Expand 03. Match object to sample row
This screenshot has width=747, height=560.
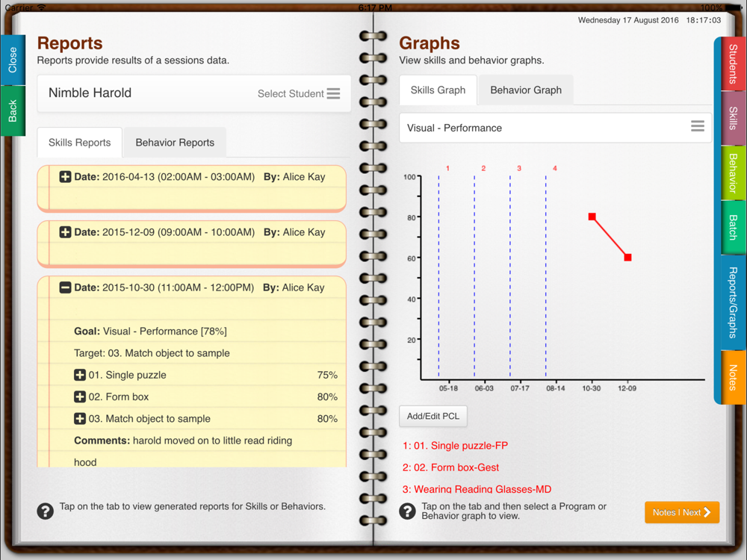[x=80, y=419]
